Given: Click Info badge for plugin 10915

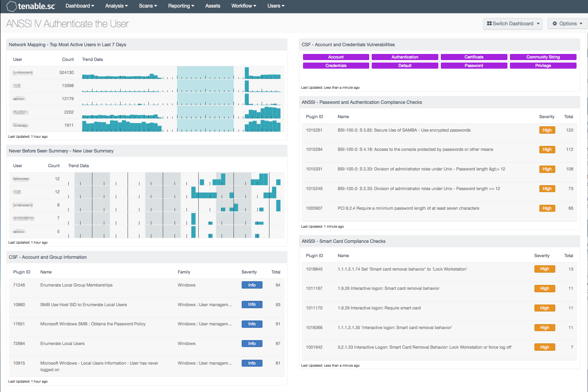Looking at the screenshot, I should (252, 363).
